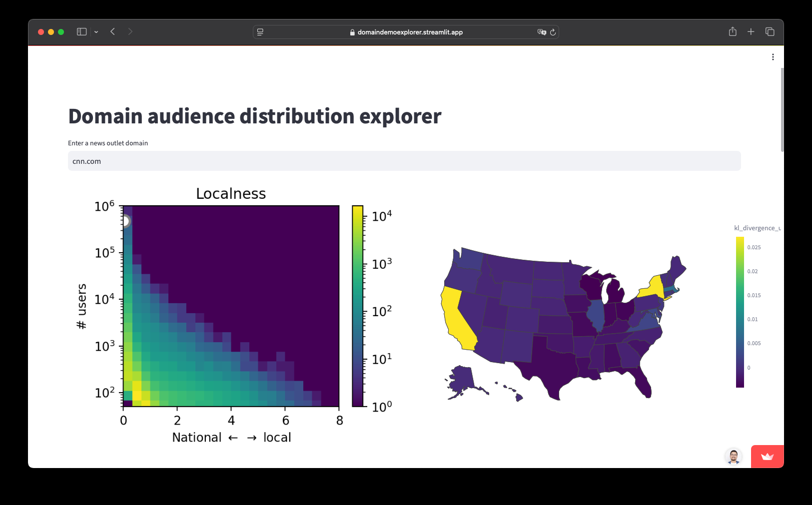This screenshot has width=812, height=505.
Task: Click the translate icon in address bar
Action: 541,32
